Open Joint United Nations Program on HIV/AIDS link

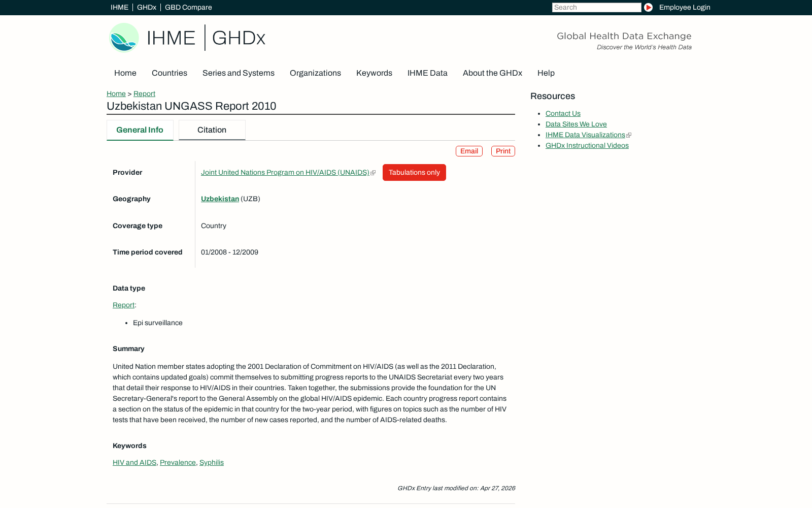(x=285, y=172)
